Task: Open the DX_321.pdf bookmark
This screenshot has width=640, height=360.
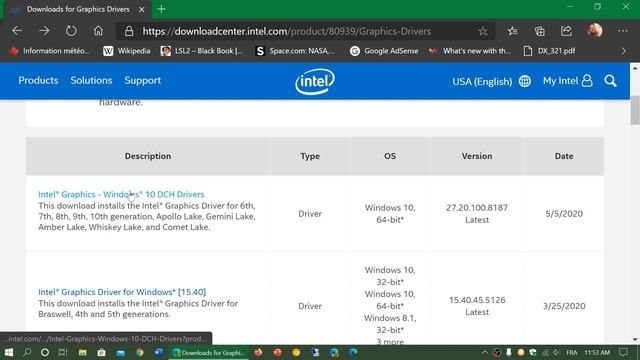Action: [x=549, y=51]
